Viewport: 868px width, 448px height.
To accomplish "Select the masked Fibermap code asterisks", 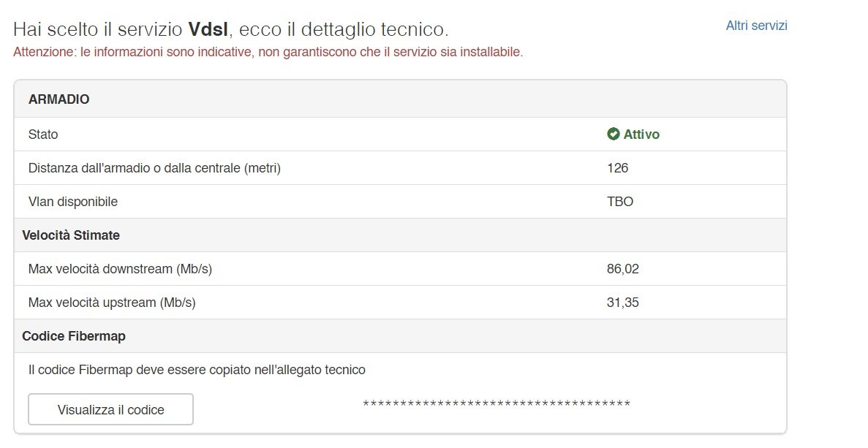I will 497,403.
